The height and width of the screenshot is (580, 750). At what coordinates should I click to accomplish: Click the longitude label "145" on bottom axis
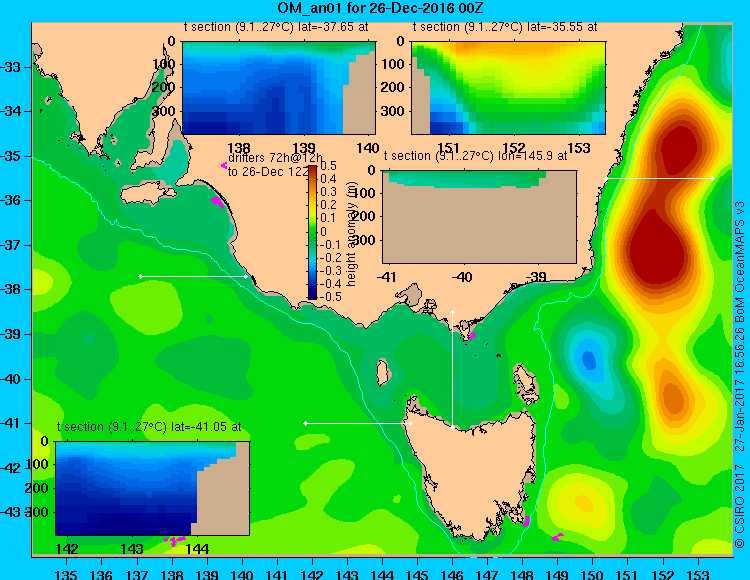pos(417,574)
